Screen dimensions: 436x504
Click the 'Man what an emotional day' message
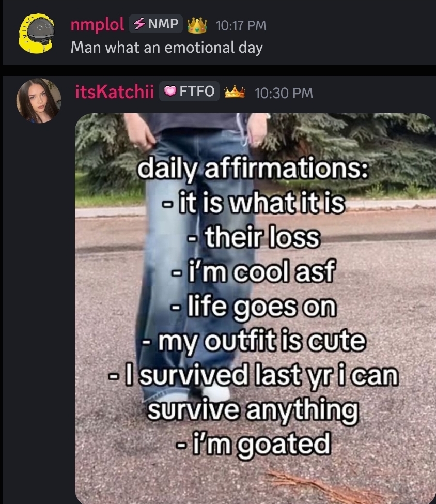(167, 48)
